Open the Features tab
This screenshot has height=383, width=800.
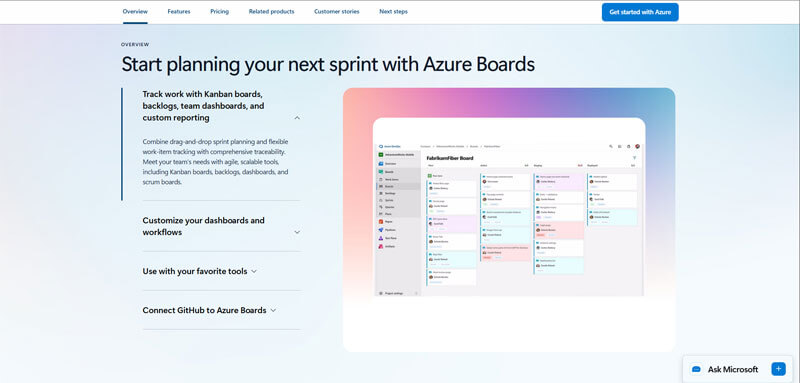point(179,12)
